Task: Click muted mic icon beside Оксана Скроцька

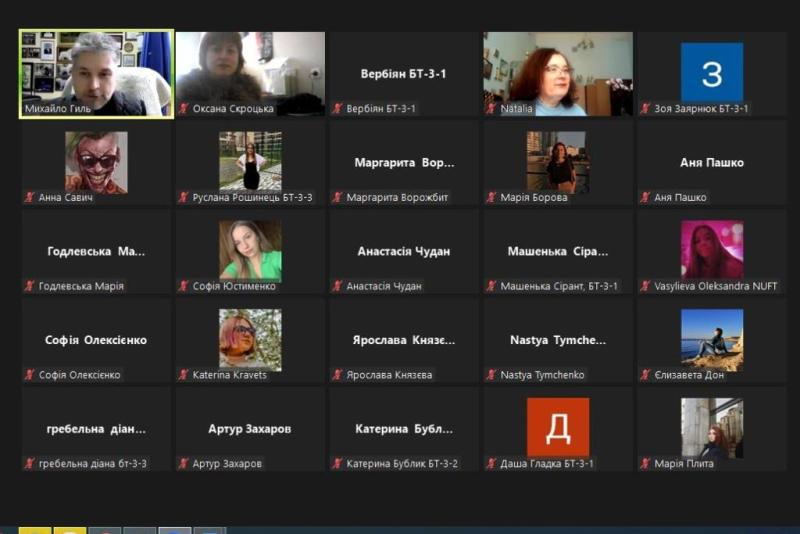Action: [x=183, y=109]
